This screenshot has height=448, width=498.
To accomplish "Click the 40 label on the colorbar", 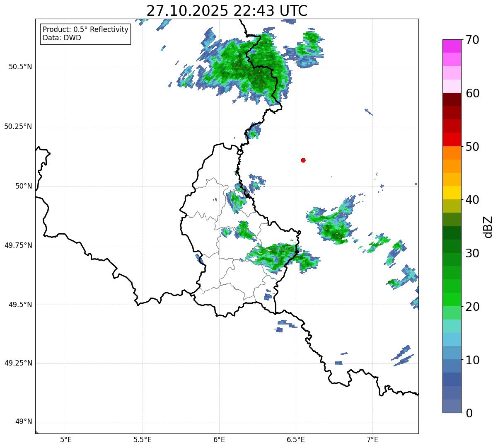I will click(472, 200).
